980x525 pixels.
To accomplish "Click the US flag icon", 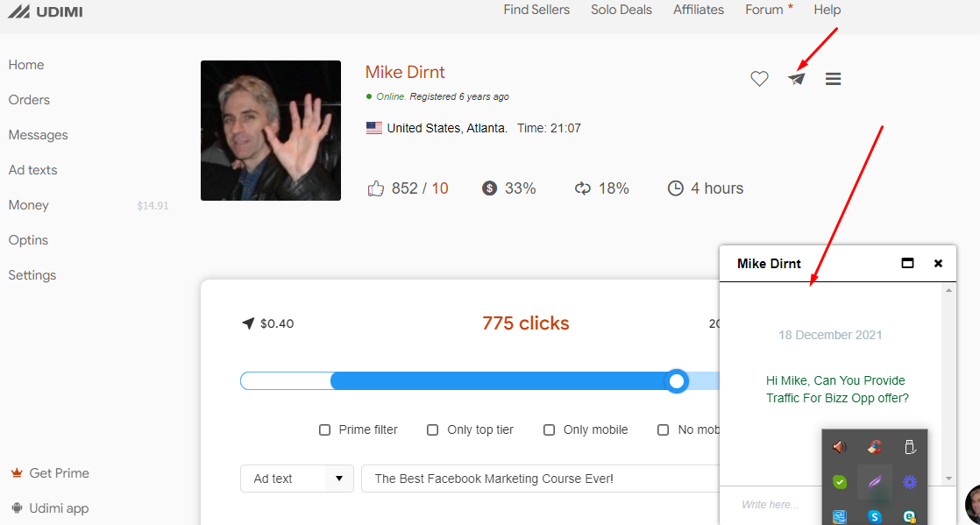I will tap(374, 128).
